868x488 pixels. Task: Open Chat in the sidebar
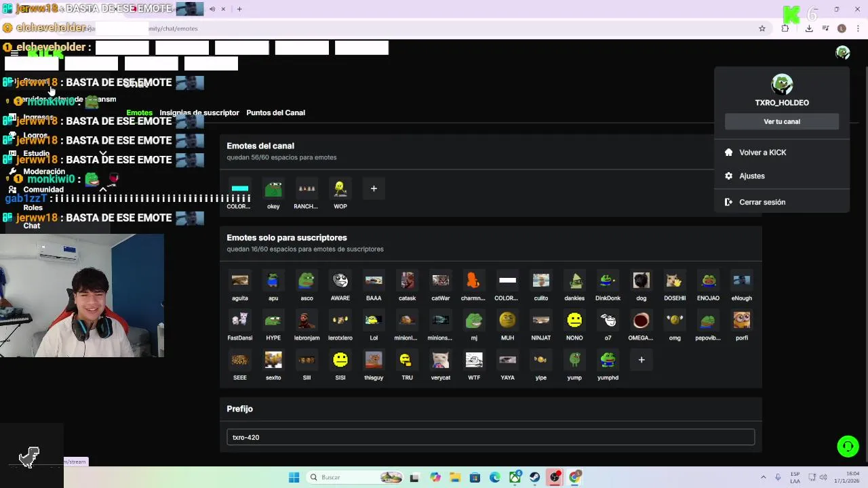[32, 226]
